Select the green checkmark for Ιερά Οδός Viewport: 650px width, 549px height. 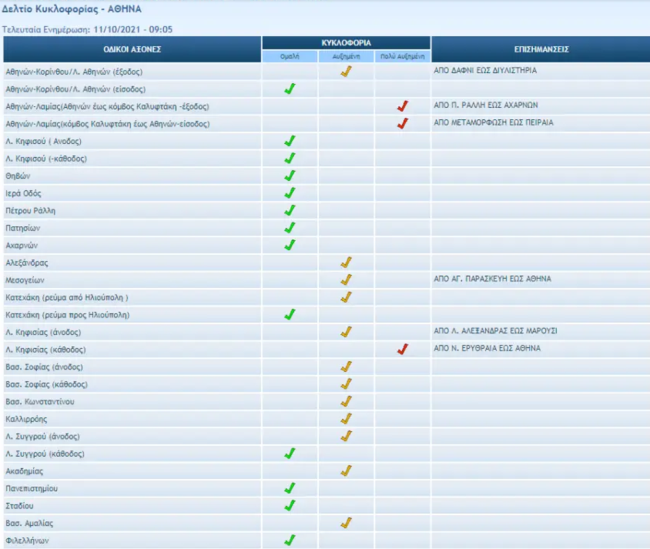(289, 192)
